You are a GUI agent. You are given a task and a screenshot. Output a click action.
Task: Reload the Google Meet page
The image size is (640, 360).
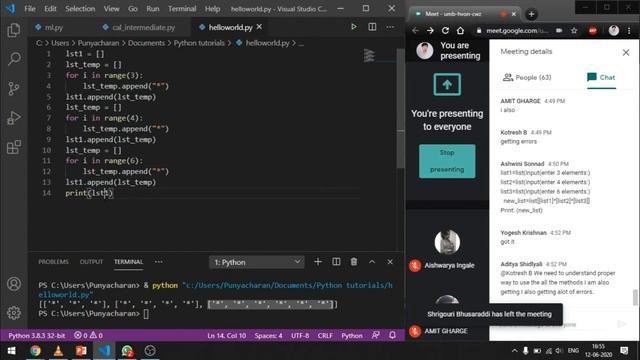tap(445, 31)
